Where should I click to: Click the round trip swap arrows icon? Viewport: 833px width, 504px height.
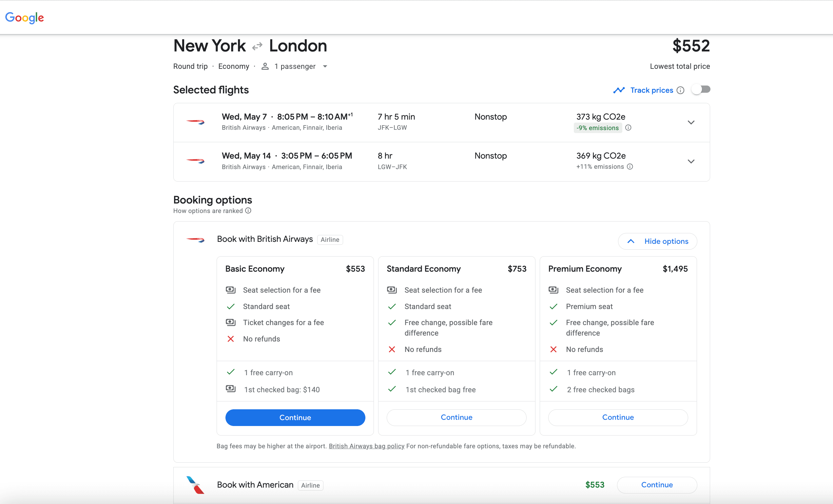coord(257,46)
